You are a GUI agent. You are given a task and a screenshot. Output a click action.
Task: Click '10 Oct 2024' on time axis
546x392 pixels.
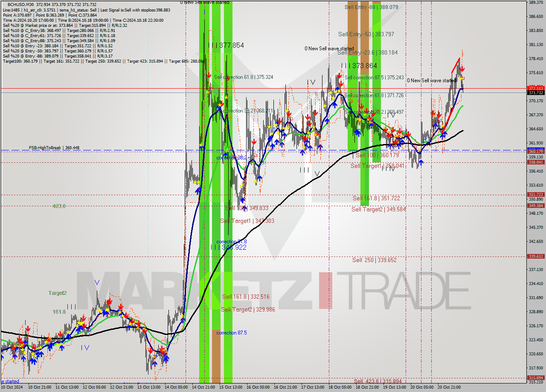click(12, 387)
